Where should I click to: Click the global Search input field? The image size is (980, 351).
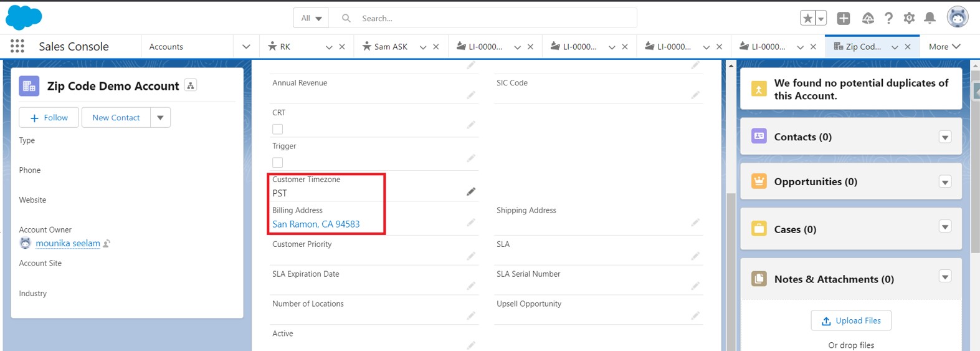pos(483,18)
